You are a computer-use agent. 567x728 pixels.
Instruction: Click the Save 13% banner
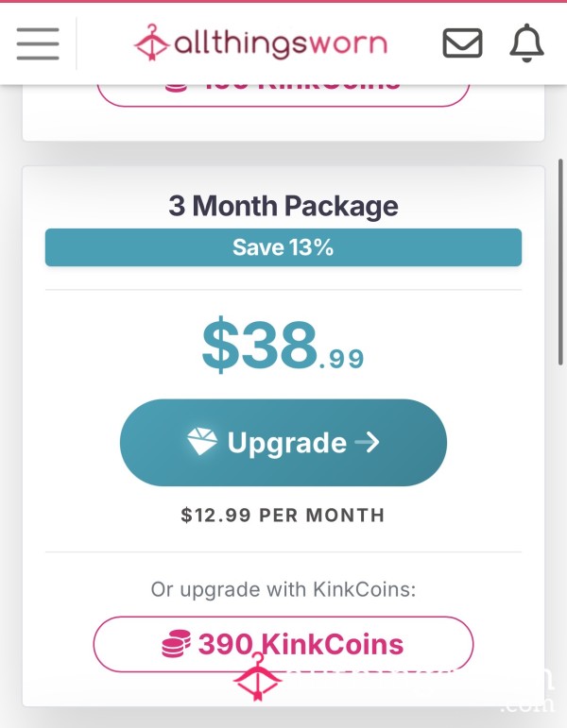tap(283, 247)
